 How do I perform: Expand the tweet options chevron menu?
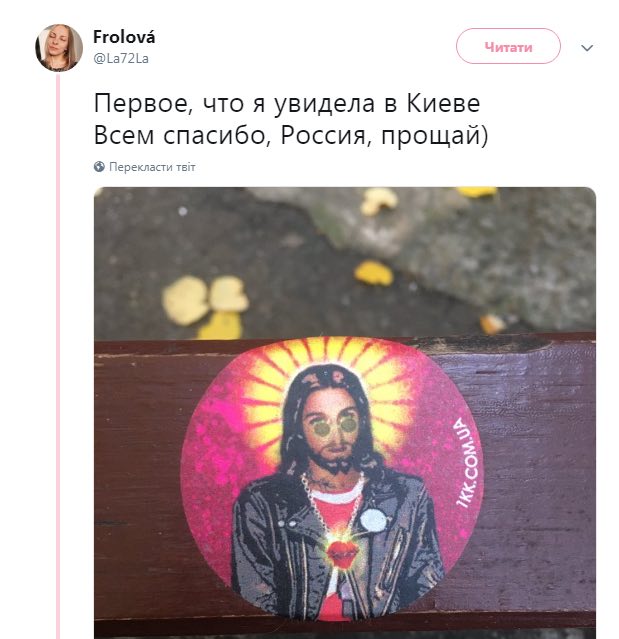(x=587, y=48)
